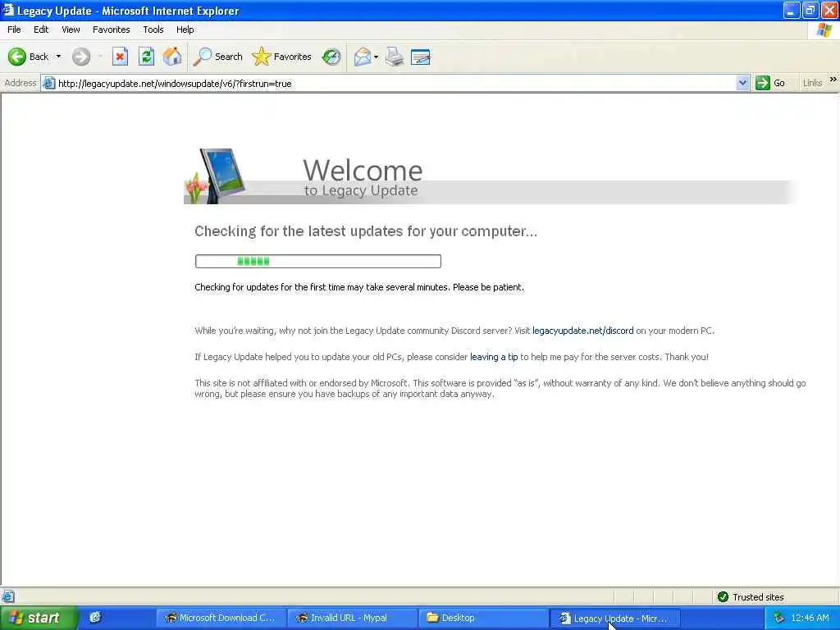Launch Internet Explorer from Quick Launch
Image resolution: width=840 pixels, height=630 pixels.
95,618
